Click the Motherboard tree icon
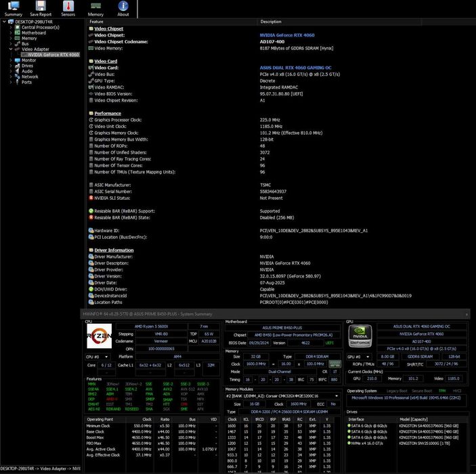 pos(18,33)
